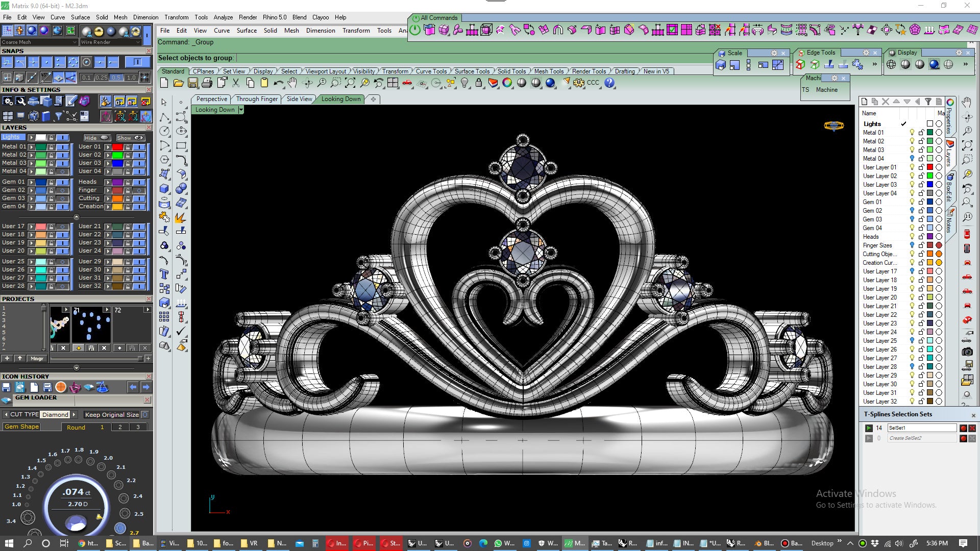Click the blue help question mark icon
Screen dimensions: 980x551
tap(609, 83)
